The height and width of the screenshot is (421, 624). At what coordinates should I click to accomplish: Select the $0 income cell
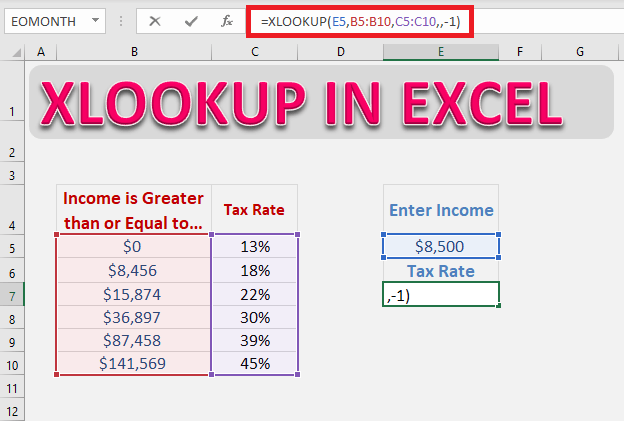click(132, 246)
